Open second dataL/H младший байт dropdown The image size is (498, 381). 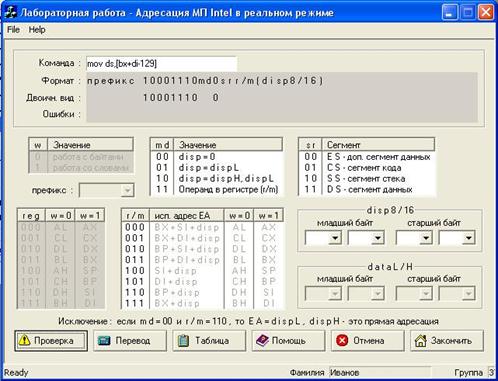(377, 294)
